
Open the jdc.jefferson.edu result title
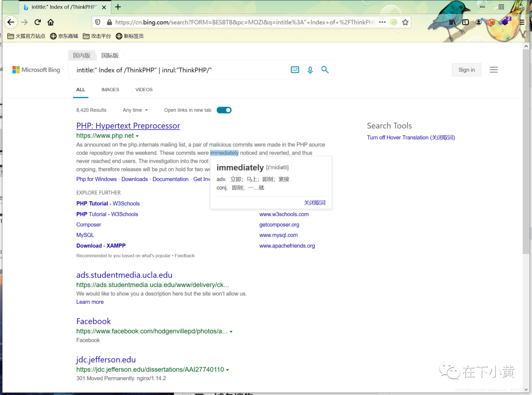click(x=106, y=359)
